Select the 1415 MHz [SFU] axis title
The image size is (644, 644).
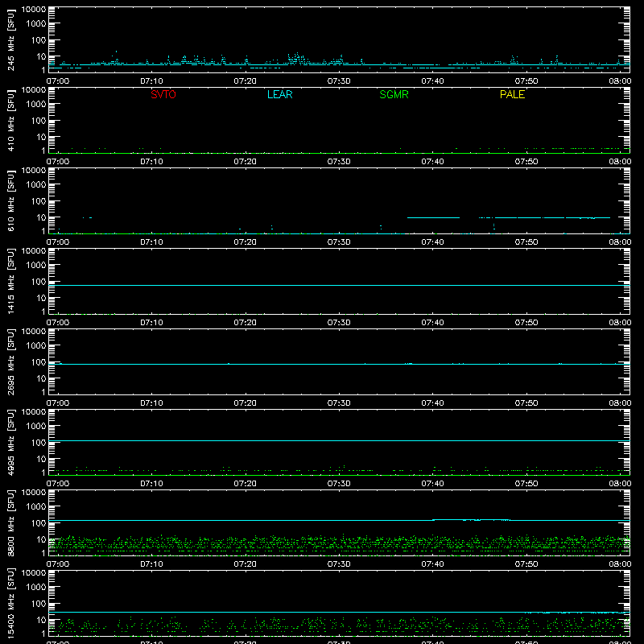pos(11,281)
